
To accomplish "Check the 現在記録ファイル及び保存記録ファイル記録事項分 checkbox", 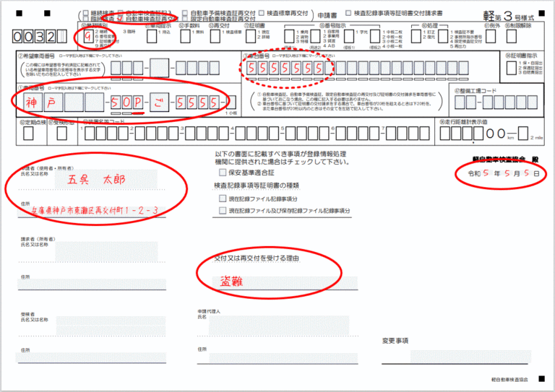I will click(223, 211).
